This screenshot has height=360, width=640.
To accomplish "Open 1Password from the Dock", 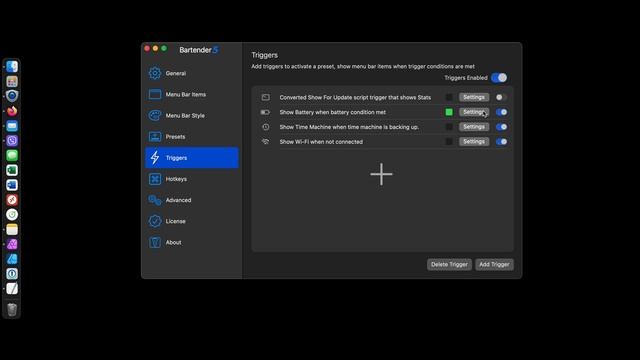I will click(x=12, y=273).
